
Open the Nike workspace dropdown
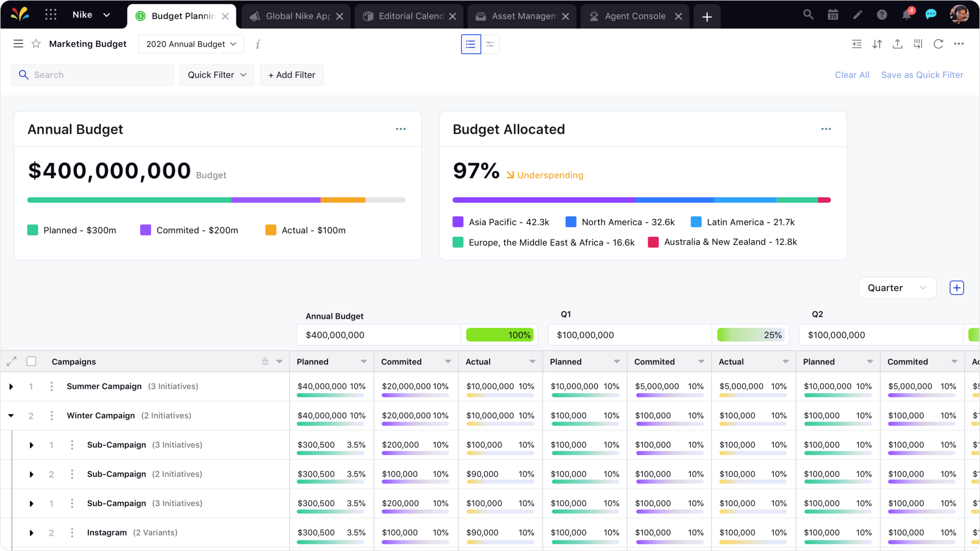tap(91, 15)
